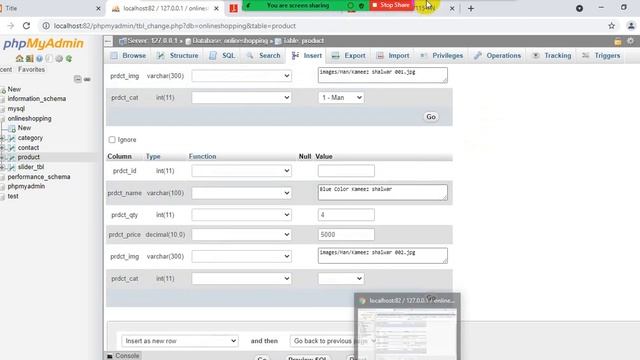Click the lock/bookmark icon in breadcrumb bar
Screen dimensions: 640x360
tap(618, 41)
